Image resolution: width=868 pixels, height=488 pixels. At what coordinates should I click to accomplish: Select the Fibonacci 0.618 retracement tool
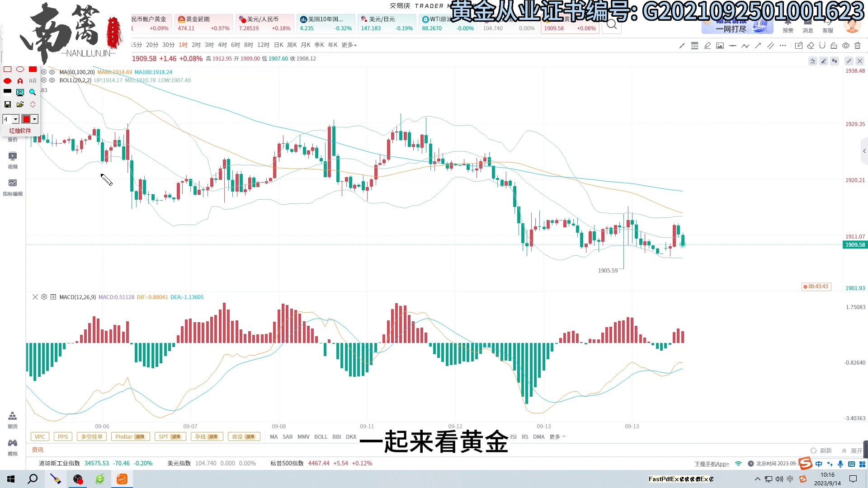[694, 45]
